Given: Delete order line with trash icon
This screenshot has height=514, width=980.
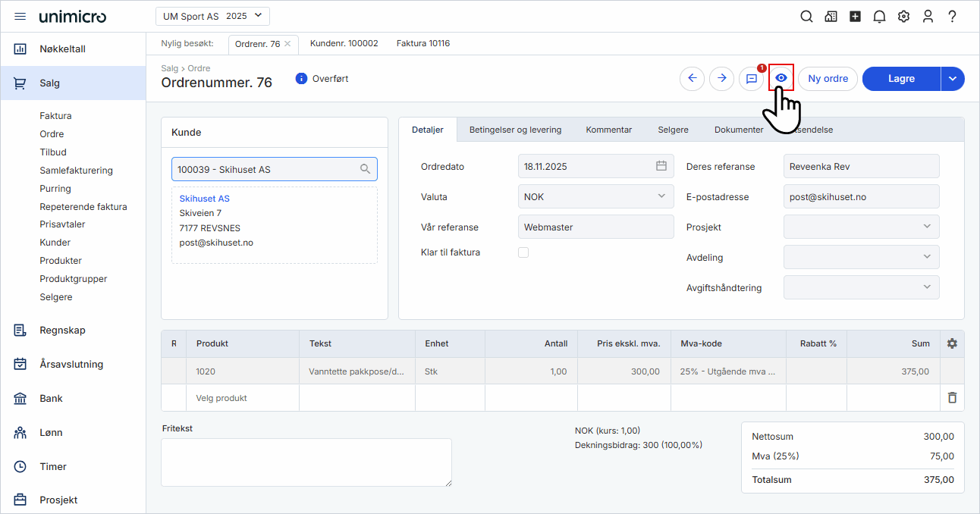Looking at the screenshot, I should coord(952,397).
